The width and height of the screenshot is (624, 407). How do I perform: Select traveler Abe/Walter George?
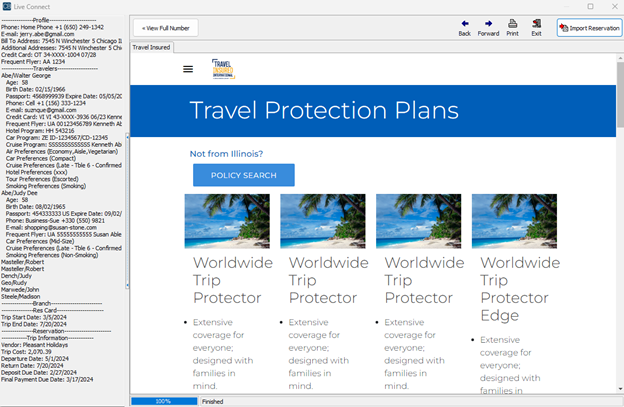[26, 76]
